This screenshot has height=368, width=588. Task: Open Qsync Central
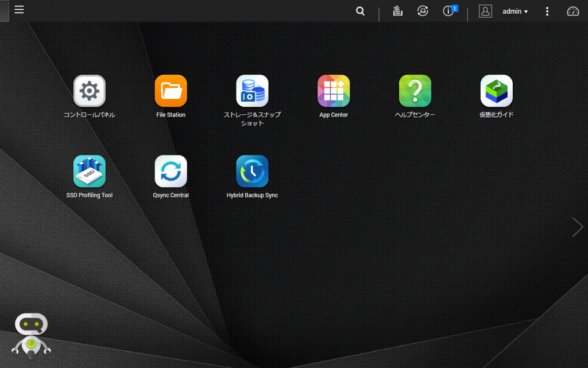coord(171,171)
